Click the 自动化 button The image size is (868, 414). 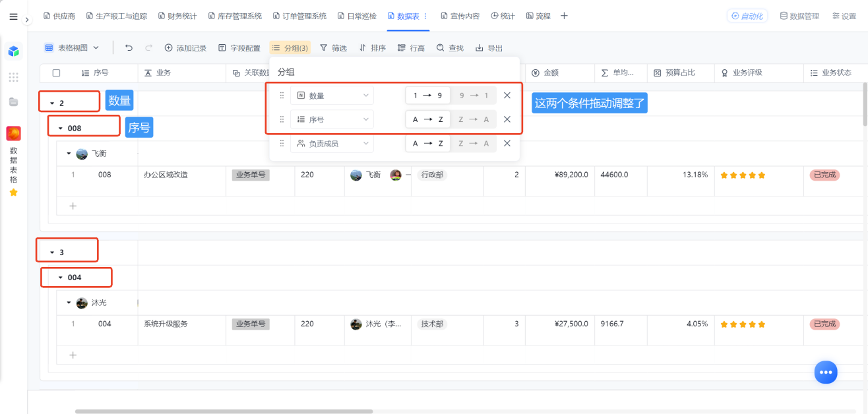tap(747, 16)
